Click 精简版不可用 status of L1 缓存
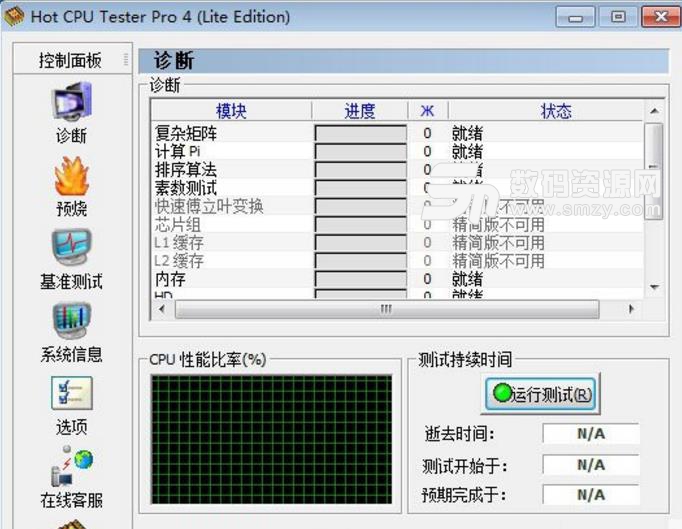682x529 pixels. 498,243
